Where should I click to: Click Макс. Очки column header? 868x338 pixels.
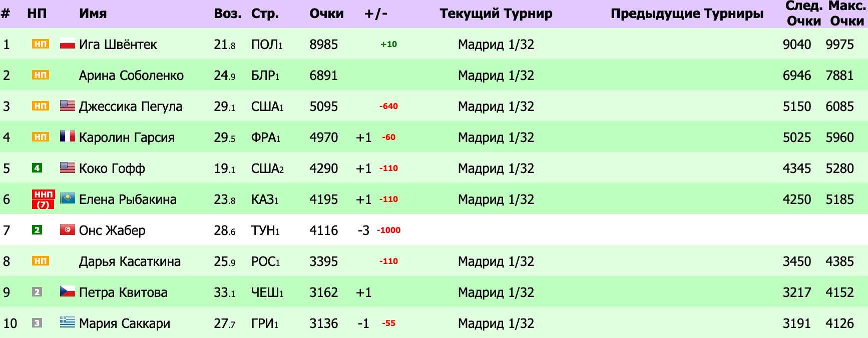(846, 13)
